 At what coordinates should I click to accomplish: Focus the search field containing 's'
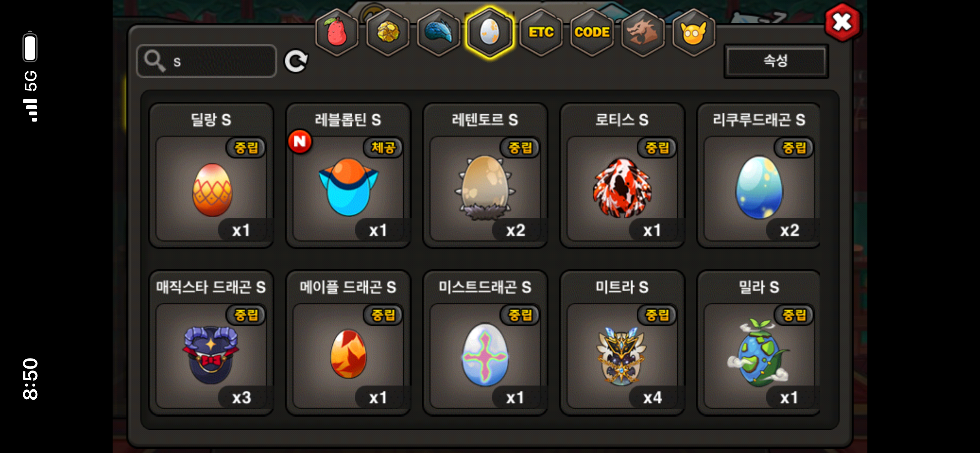(207, 61)
